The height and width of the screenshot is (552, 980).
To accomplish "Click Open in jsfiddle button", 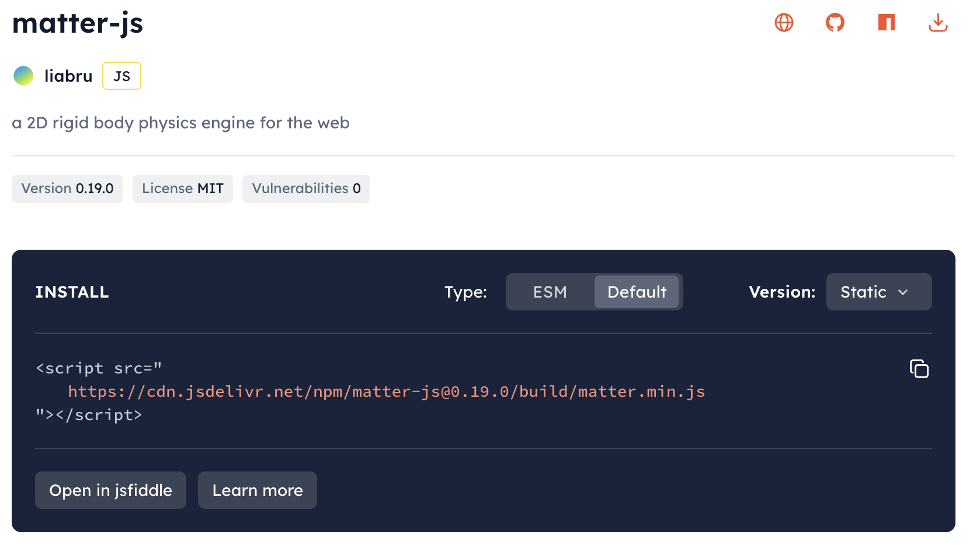I will coord(110,490).
